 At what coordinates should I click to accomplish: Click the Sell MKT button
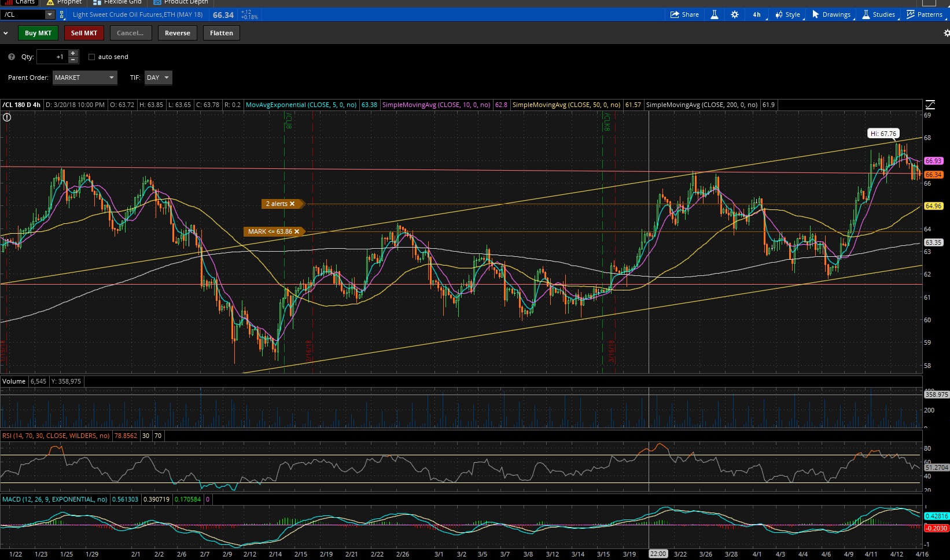click(84, 33)
